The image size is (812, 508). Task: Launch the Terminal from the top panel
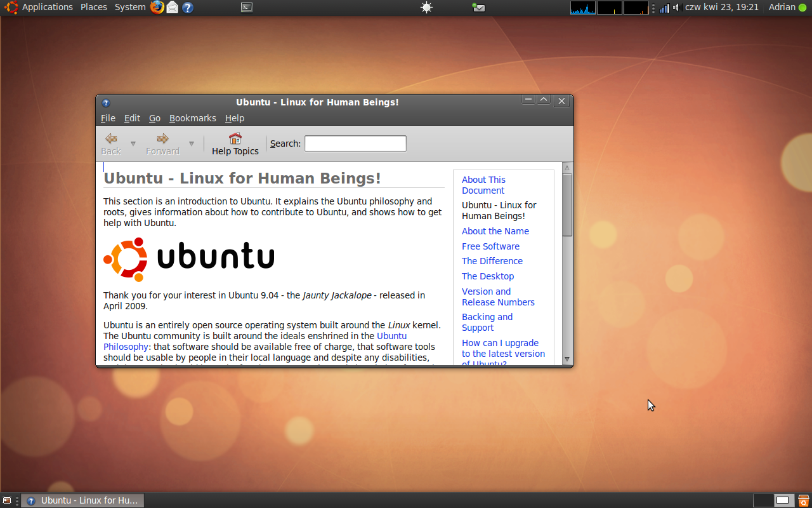click(x=247, y=8)
